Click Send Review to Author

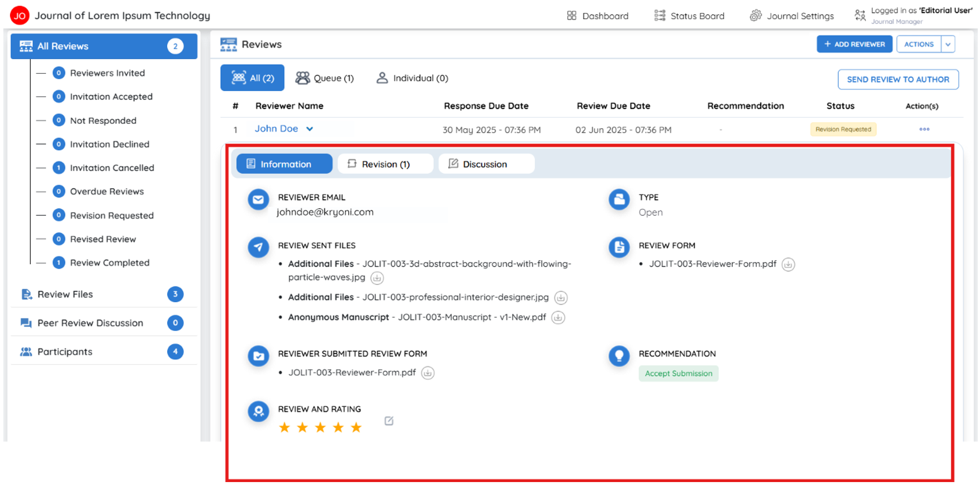[898, 79]
